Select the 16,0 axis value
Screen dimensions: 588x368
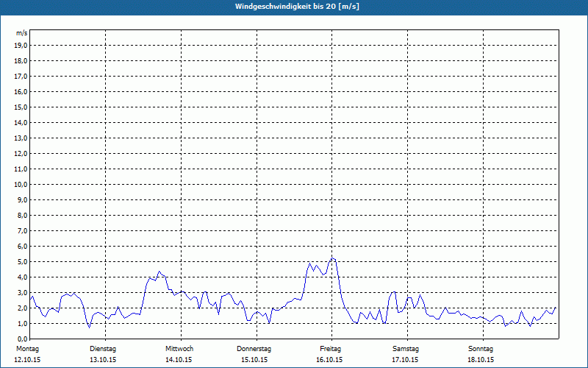coord(21,91)
